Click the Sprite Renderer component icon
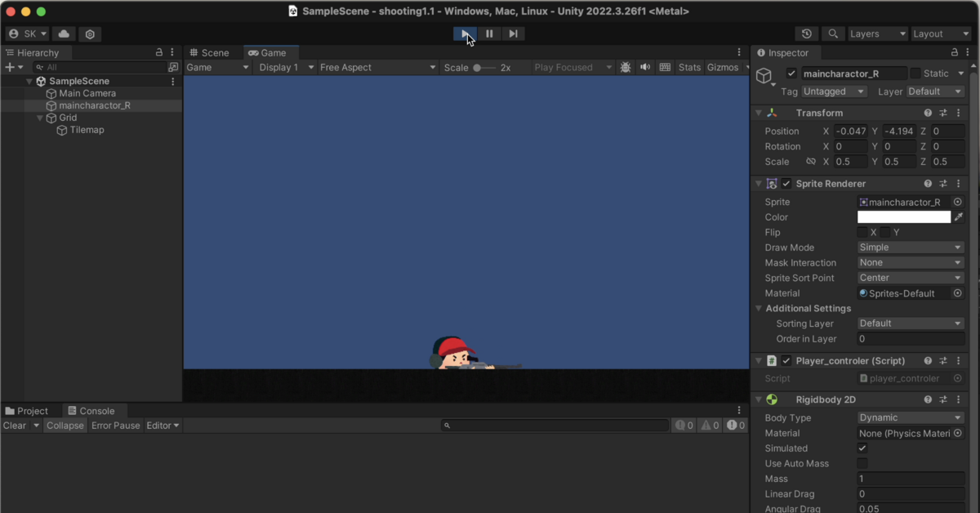This screenshot has height=513, width=980. pos(771,183)
